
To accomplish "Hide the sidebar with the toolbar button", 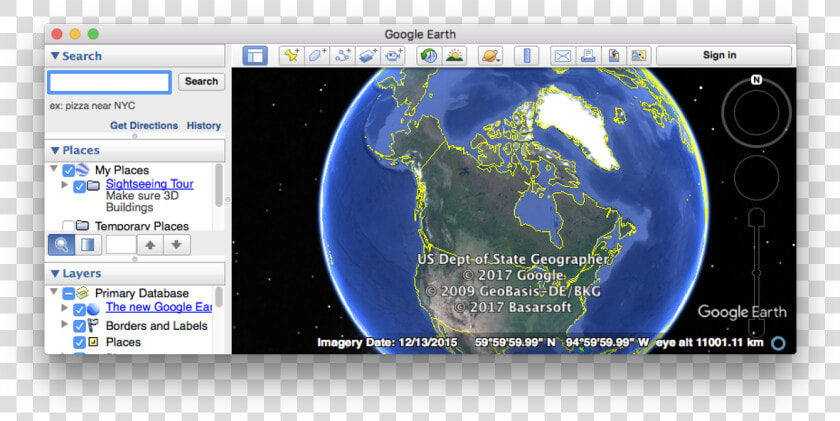I will [255, 55].
